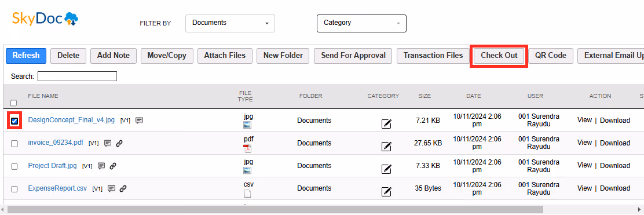Click Send For Approval button
The image size is (644, 215).
(x=353, y=56)
